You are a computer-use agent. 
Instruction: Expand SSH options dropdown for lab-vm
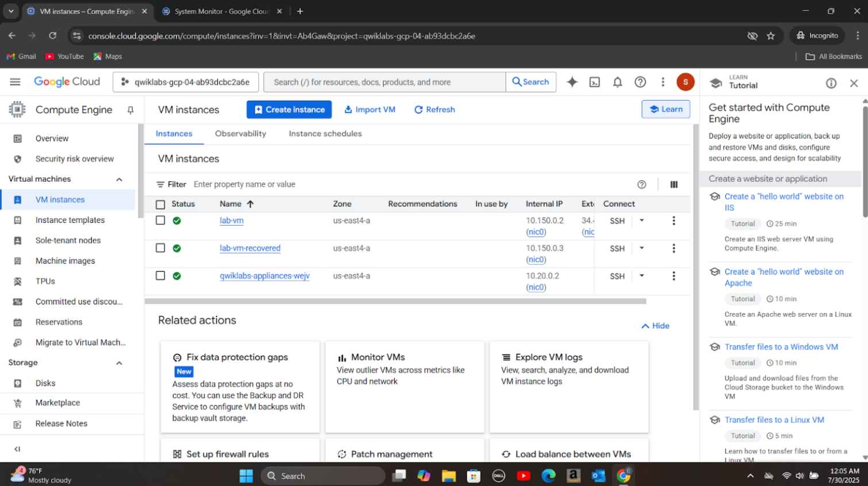pos(642,221)
